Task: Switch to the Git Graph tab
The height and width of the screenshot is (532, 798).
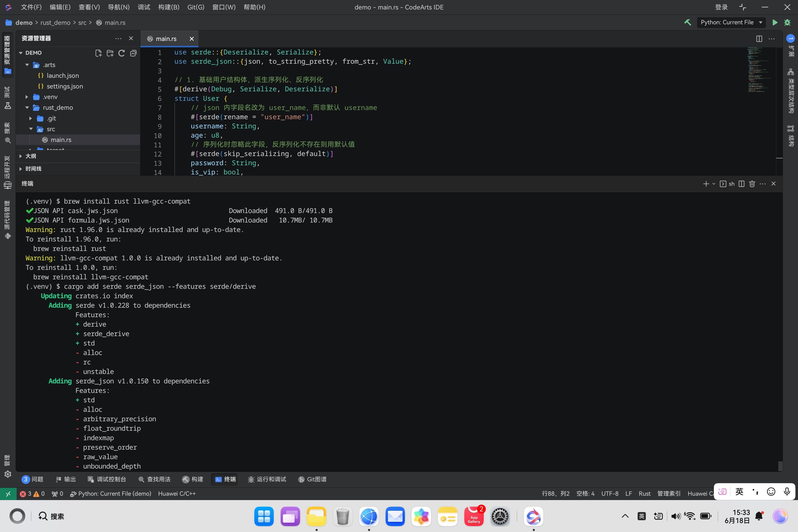Action: (312, 479)
